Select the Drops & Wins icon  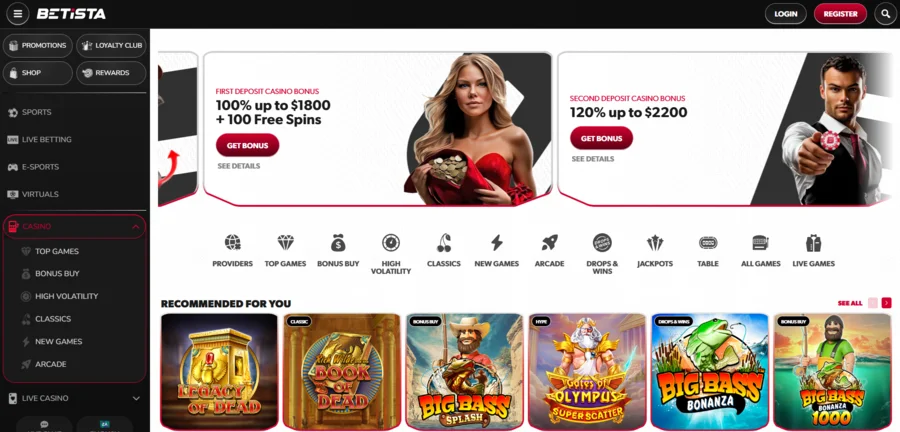click(602, 243)
